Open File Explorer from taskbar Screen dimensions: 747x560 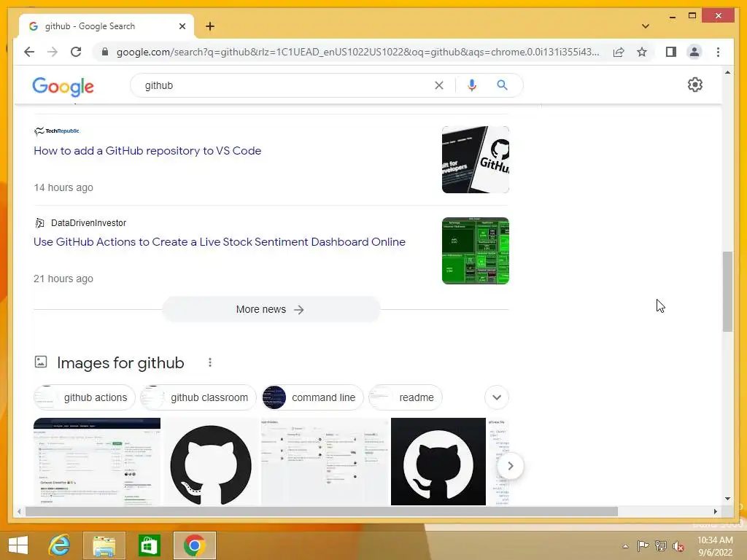[104, 545]
